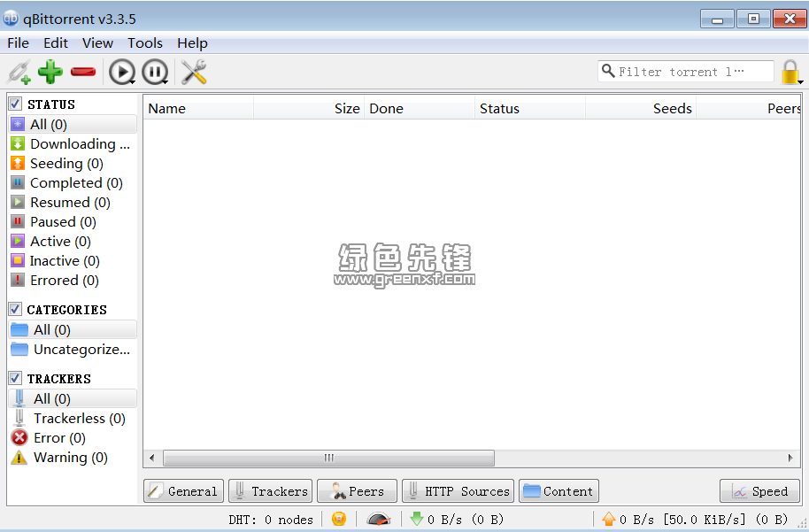Click the DHT: 0 nodes status text
Screen dimensions: 809x532
(271, 520)
